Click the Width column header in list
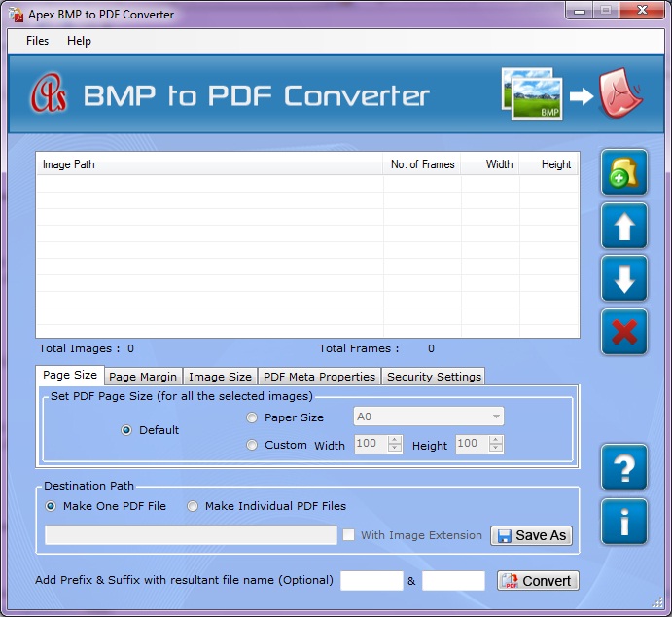Image resolution: width=672 pixels, height=617 pixels. (490, 163)
